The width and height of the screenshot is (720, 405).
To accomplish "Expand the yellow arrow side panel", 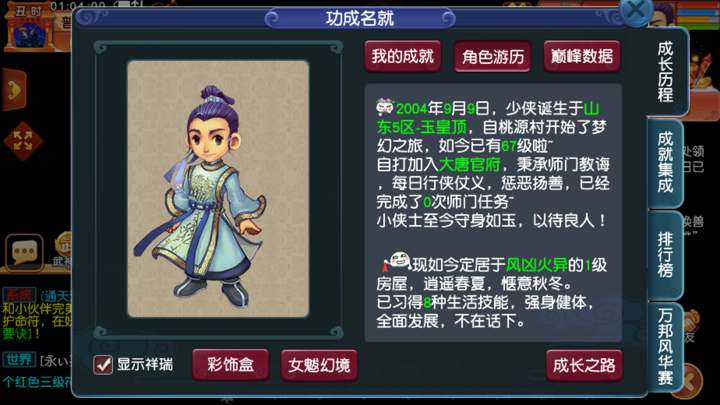I will click(13, 90).
